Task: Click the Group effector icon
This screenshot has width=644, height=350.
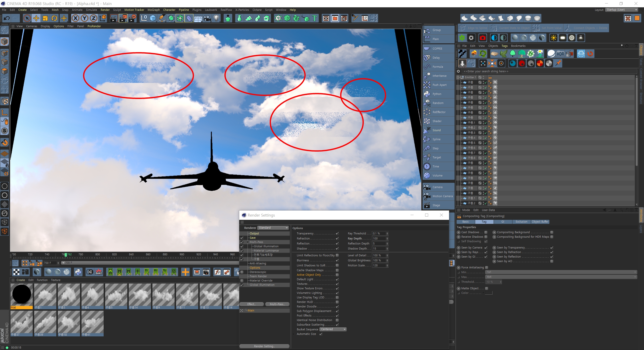Action: (427, 30)
